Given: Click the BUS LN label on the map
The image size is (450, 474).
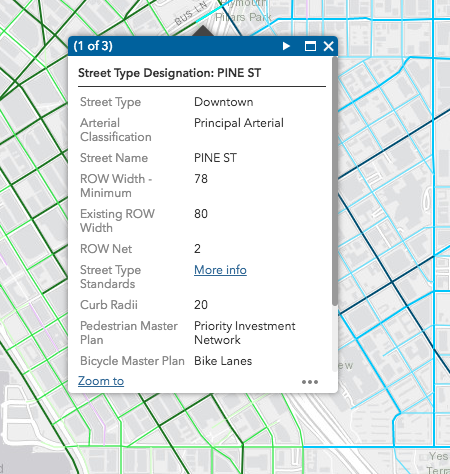Looking at the screenshot, I should (191, 14).
